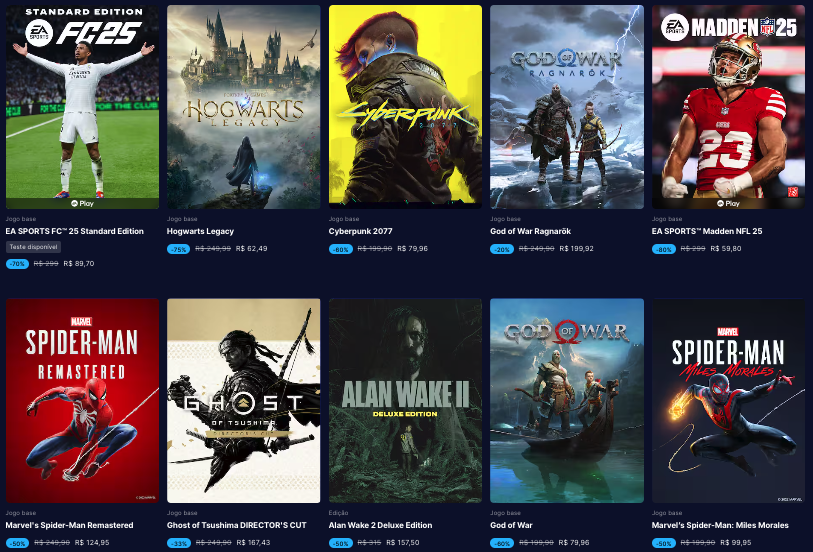813x552 pixels.
Task: Open the God of War boat cover art
Action: point(567,401)
